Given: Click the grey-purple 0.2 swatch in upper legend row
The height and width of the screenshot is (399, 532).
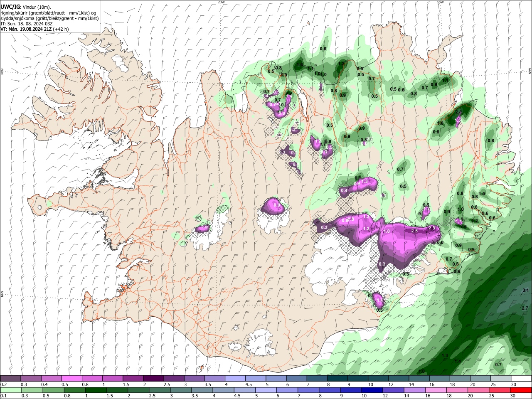Looking at the screenshot, I should (10, 379).
